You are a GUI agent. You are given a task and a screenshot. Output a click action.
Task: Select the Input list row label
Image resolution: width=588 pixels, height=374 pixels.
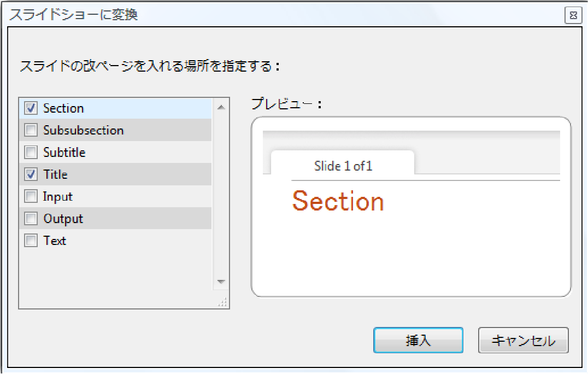click(x=58, y=196)
